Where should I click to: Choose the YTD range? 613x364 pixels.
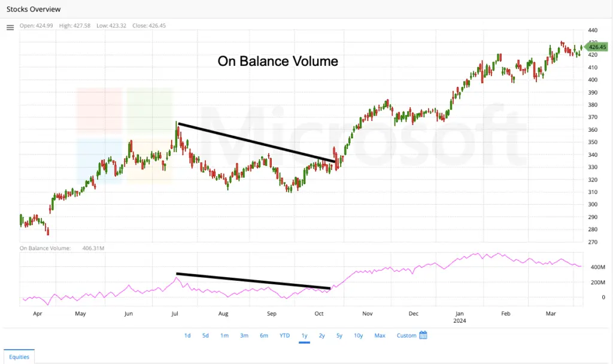pyautogui.click(x=284, y=335)
